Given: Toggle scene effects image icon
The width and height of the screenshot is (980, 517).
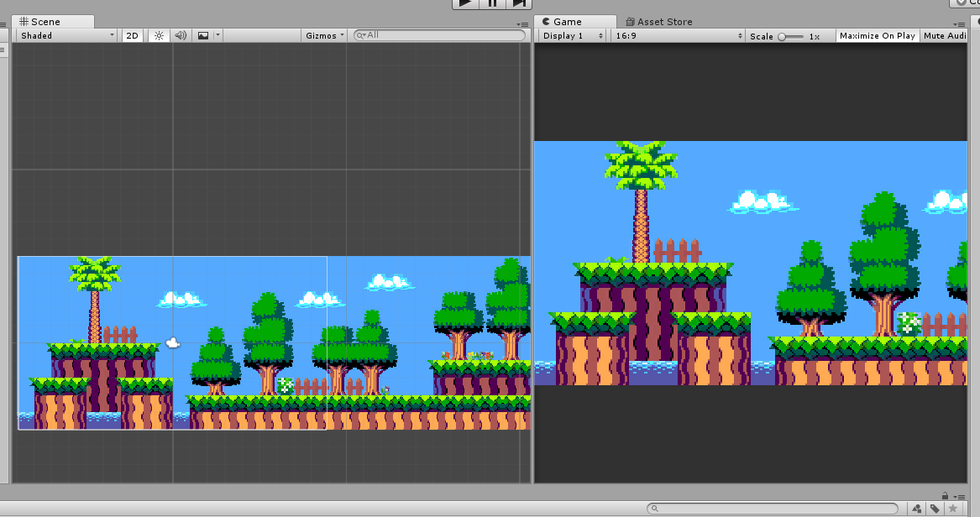Looking at the screenshot, I should pyautogui.click(x=203, y=35).
